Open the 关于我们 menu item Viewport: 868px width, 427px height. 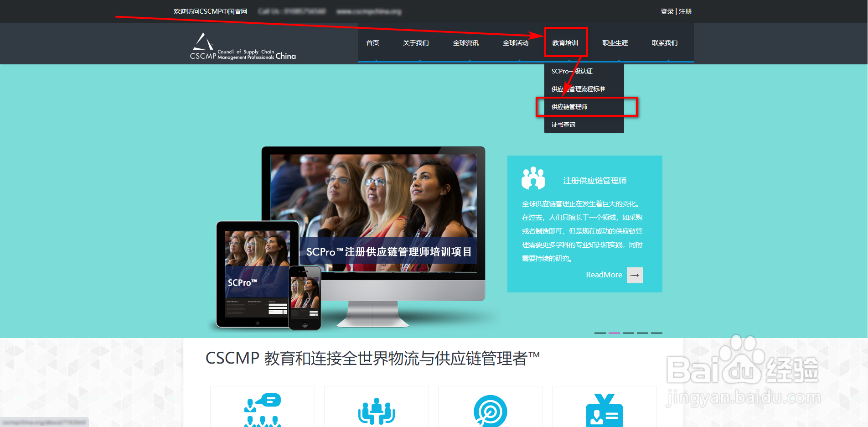416,43
